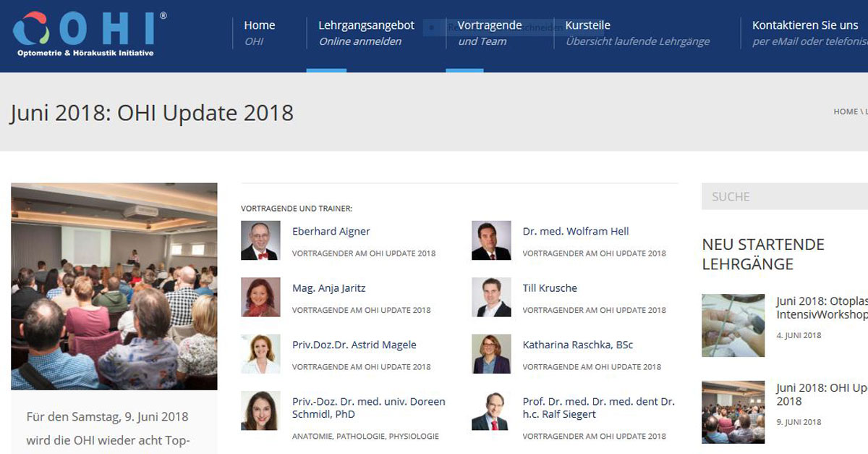This screenshot has width=868, height=454.
Task: Click Doreen Schmidl portrait thumbnail
Action: point(260,411)
